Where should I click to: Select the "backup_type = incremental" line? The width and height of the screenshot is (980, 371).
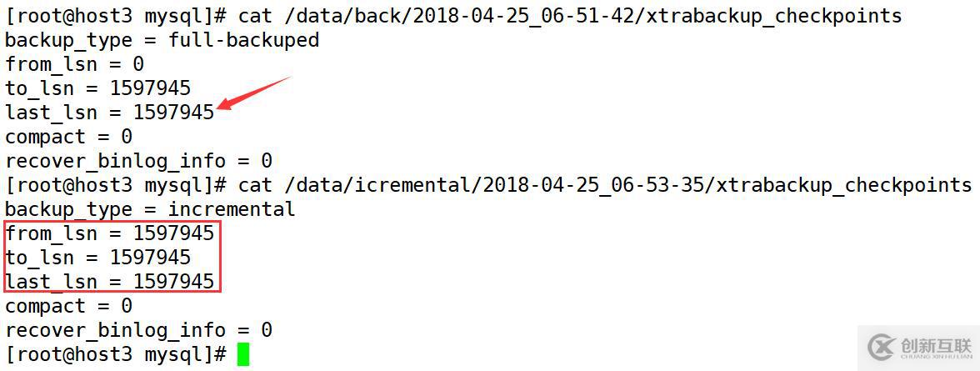point(150,208)
